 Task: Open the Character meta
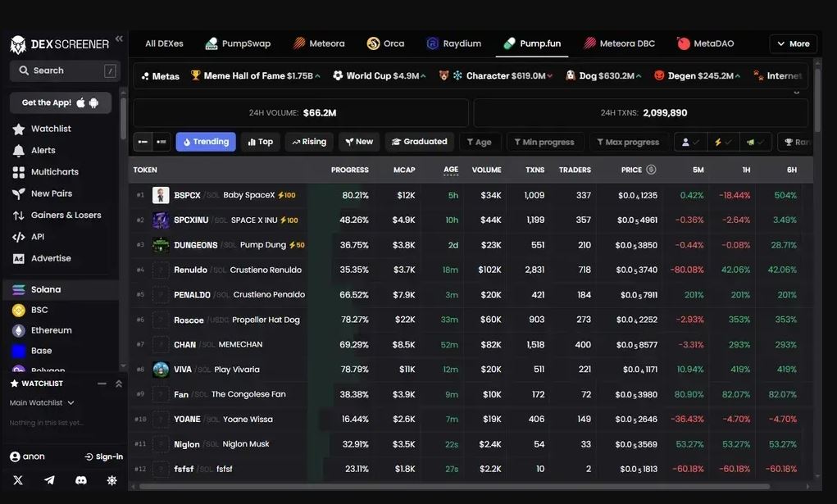point(495,76)
